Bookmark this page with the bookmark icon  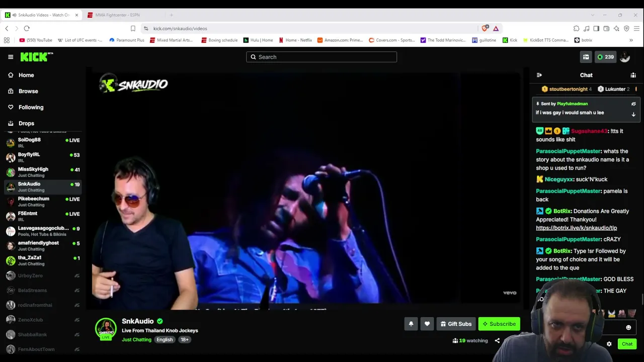click(133, 29)
